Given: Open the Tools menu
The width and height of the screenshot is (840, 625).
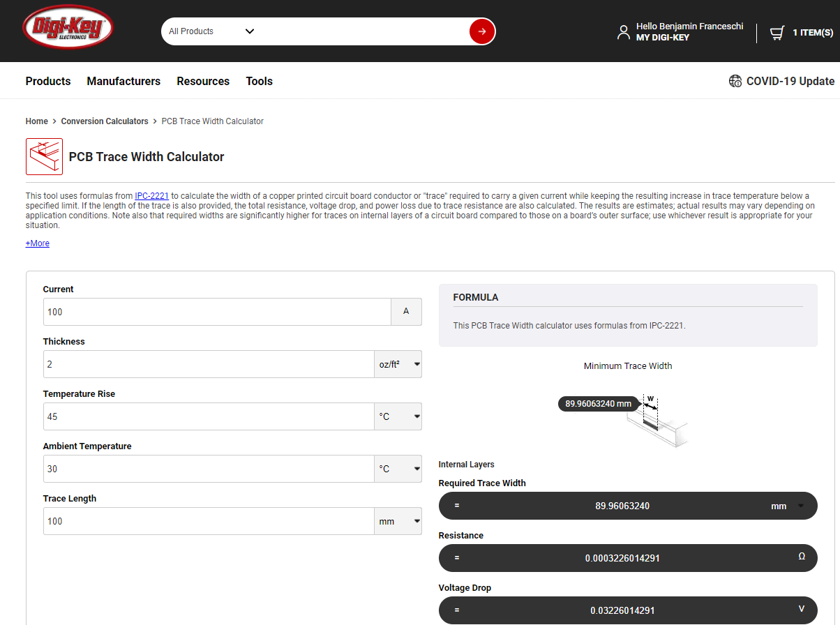Looking at the screenshot, I should click(259, 81).
